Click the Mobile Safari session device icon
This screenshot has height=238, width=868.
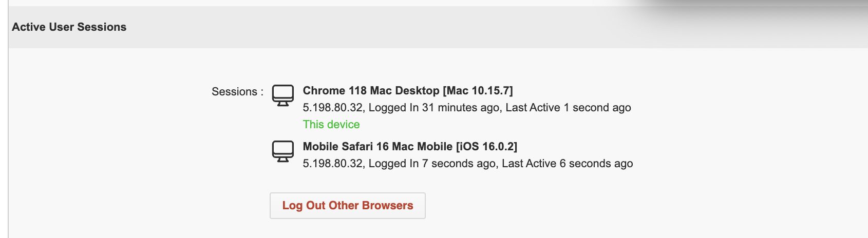pos(282,151)
